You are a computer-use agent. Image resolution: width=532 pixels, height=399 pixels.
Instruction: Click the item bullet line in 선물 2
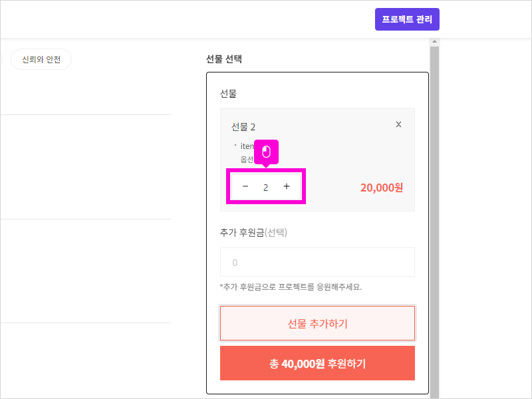246,145
